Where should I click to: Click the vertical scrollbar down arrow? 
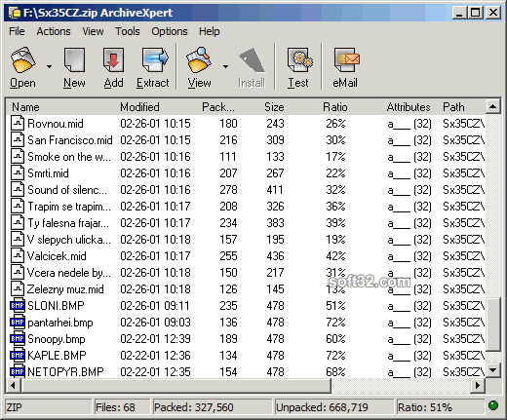coord(493,370)
